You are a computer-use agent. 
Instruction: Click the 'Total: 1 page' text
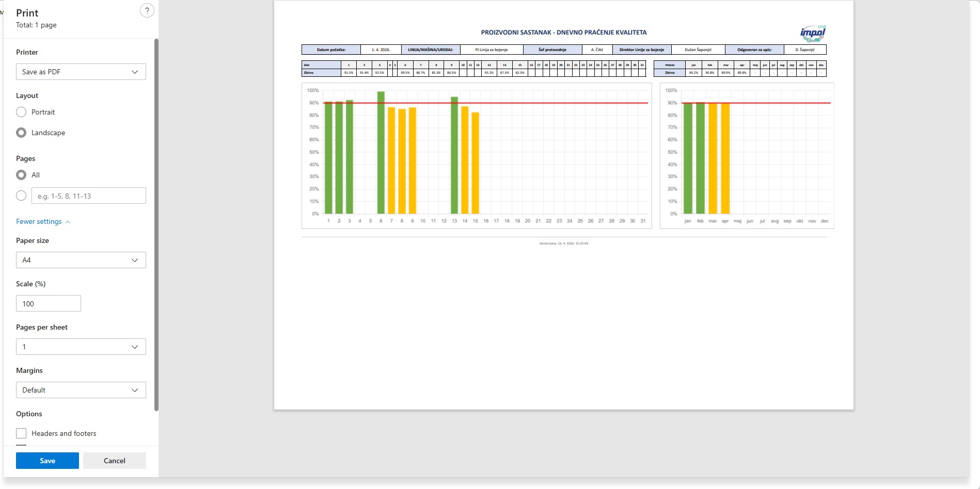pyautogui.click(x=36, y=25)
